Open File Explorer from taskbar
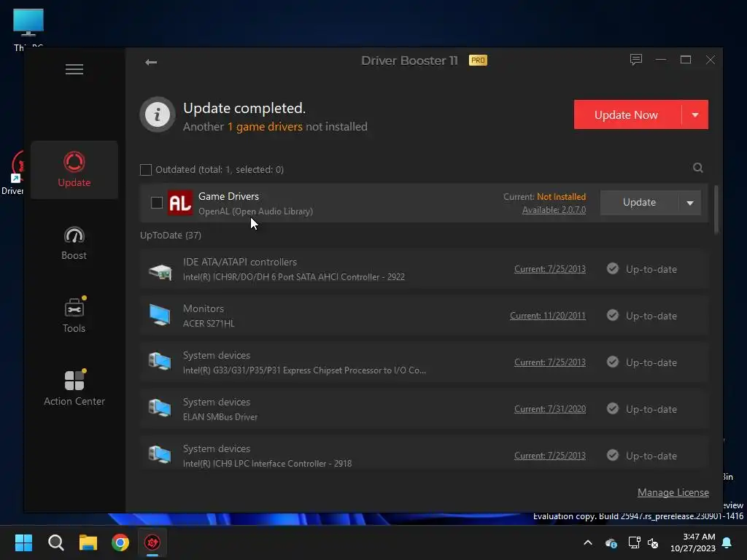This screenshot has height=560, width=747. [x=88, y=542]
